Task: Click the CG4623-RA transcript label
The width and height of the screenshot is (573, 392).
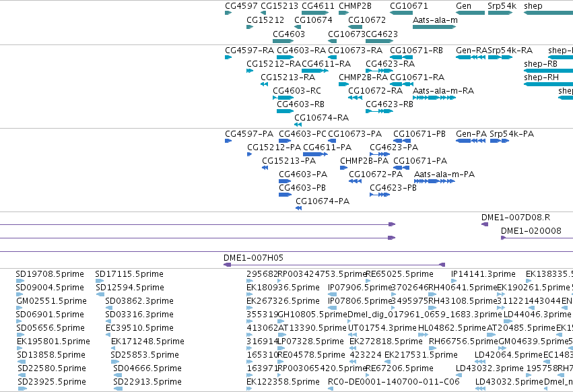Action: pyautogui.click(x=391, y=63)
